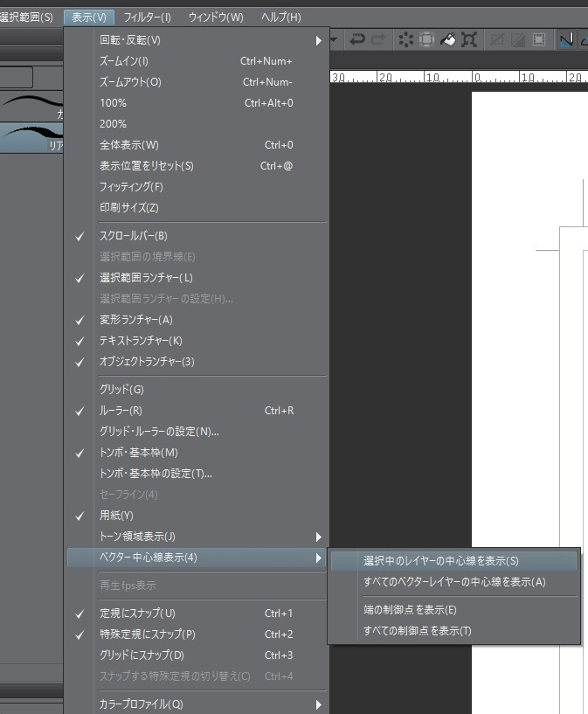This screenshot has height=714, width=588.
Task: Select 全体表示(W) fit-to-screen
Action: click(x=197, y=145)
